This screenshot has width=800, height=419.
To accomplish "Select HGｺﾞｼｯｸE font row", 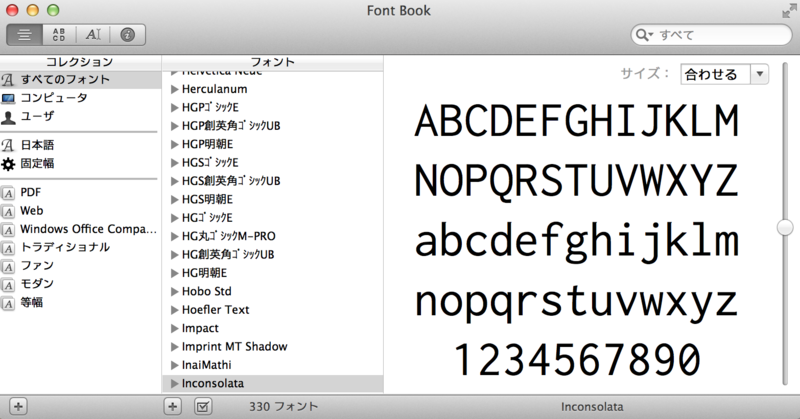I will [272, 218].
